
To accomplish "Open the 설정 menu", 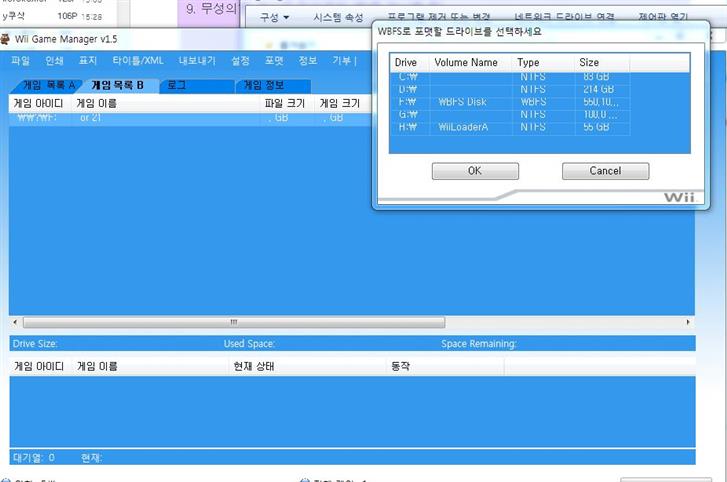I will pos(240,61).
